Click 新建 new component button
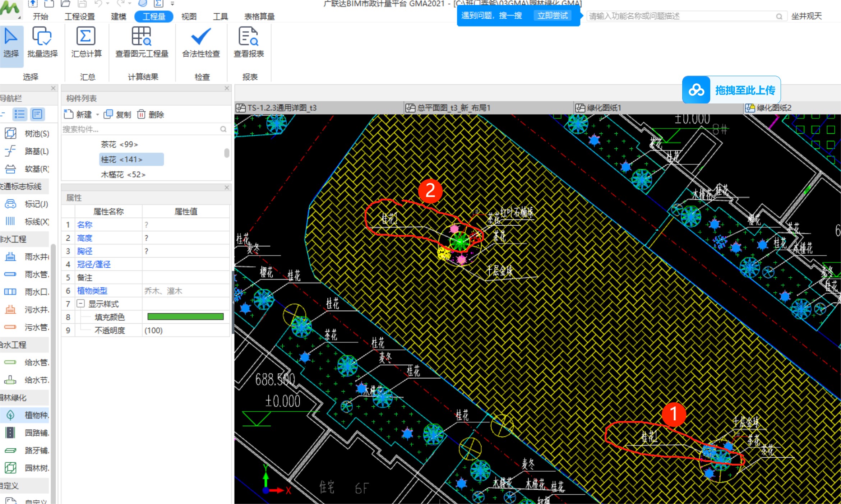This screenshot has height=504, width=841. tap(78, 114)
